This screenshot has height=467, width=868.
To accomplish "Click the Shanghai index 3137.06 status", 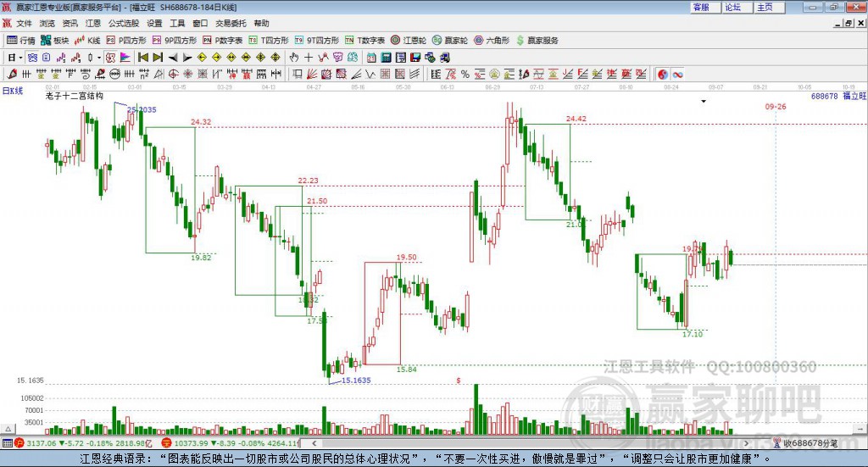I will point(83,443).
